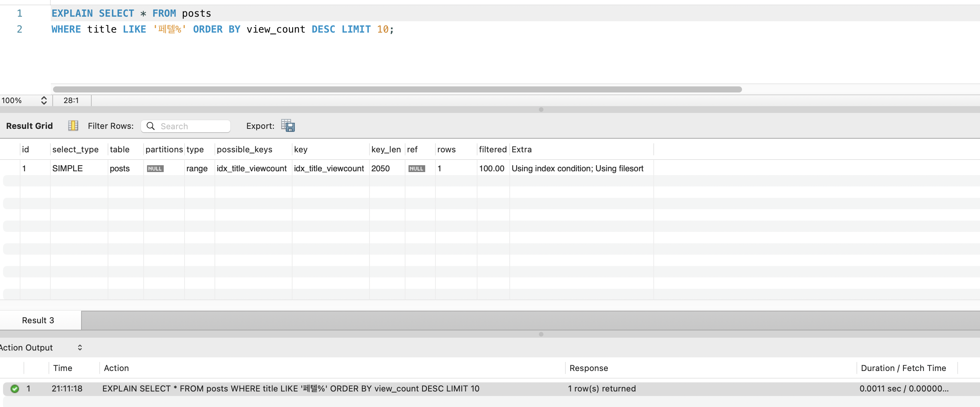The width and height of the screenshot is (980, 407).
Task: Type in the Filter Rows search field
Action: tap(193, 126)
